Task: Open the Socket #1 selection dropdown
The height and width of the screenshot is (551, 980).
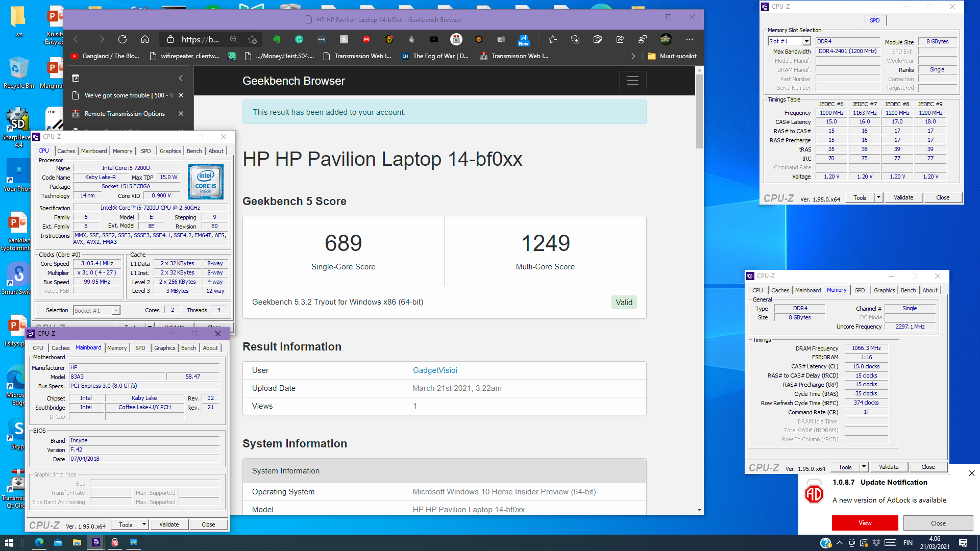Action: tap(96, 310)
